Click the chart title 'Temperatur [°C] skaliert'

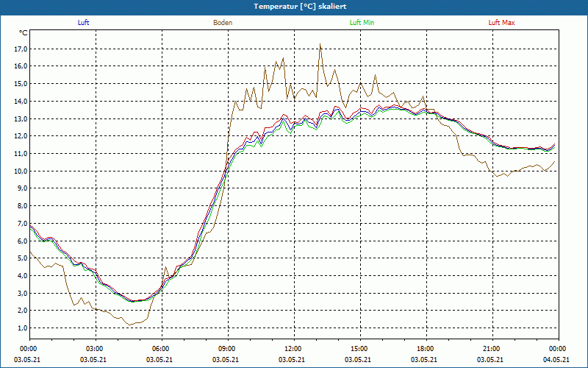point(300,7)
